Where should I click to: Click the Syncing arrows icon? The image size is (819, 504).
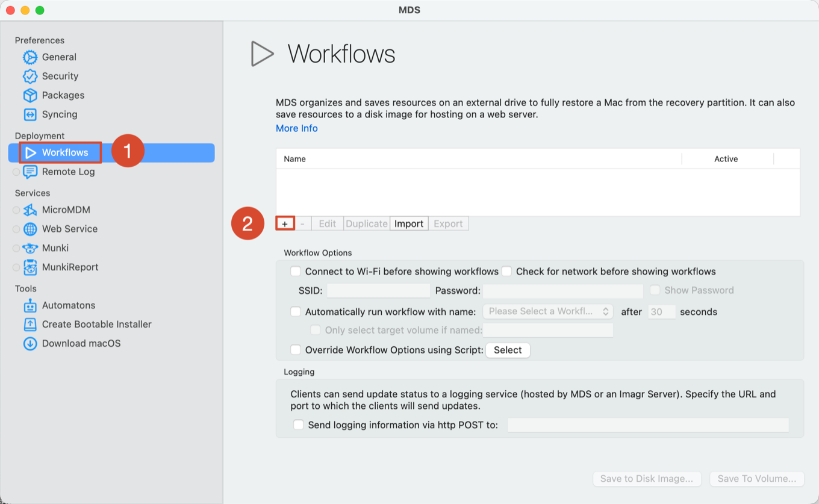click(x=30, y=114)
